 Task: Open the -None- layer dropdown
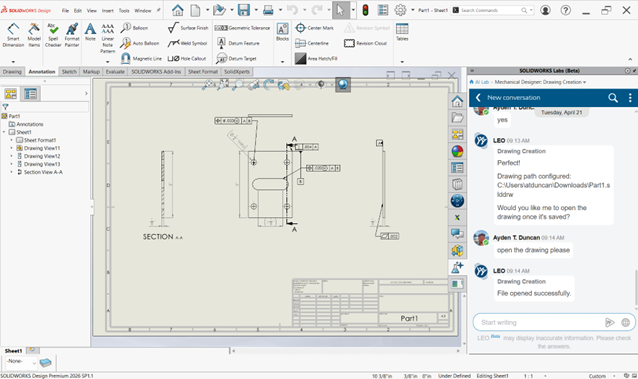[x=21, y=361]
